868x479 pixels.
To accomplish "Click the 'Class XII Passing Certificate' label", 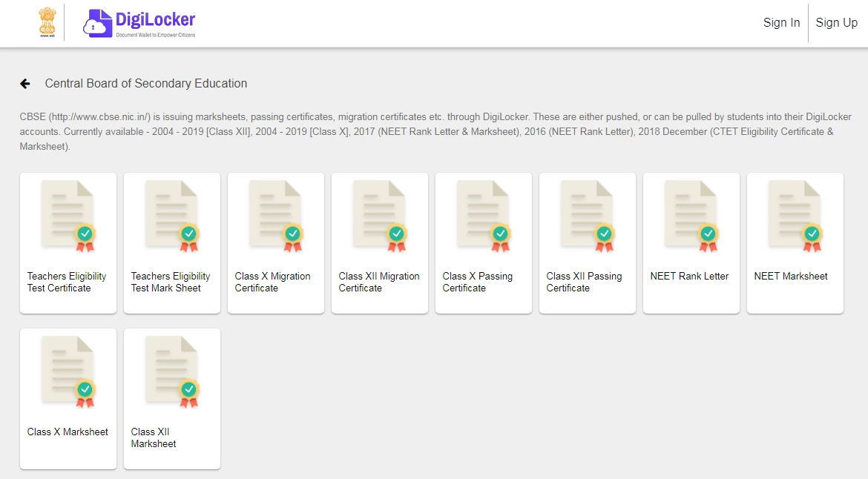I will pos(584,282).
